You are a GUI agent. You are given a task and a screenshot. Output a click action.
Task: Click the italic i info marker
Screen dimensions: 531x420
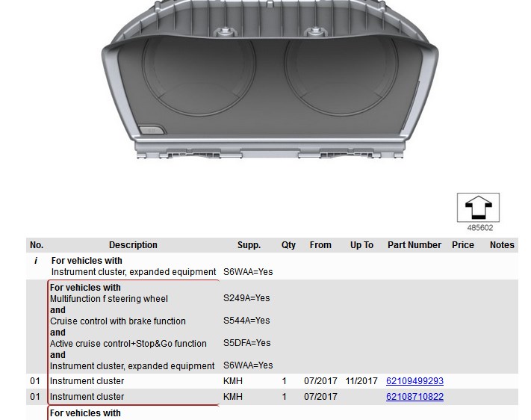click(x=36, y=261)
